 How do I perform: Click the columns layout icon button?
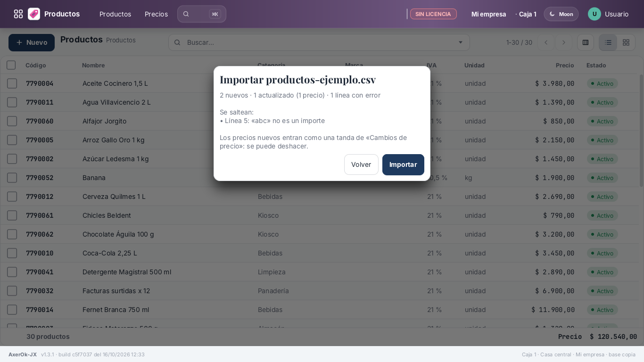(x=586, y=42)
